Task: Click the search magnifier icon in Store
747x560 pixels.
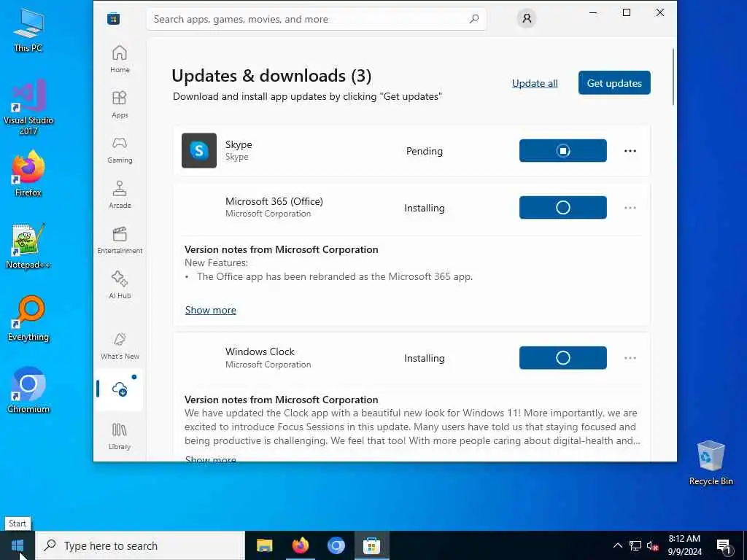Action: tap(474, 19)
